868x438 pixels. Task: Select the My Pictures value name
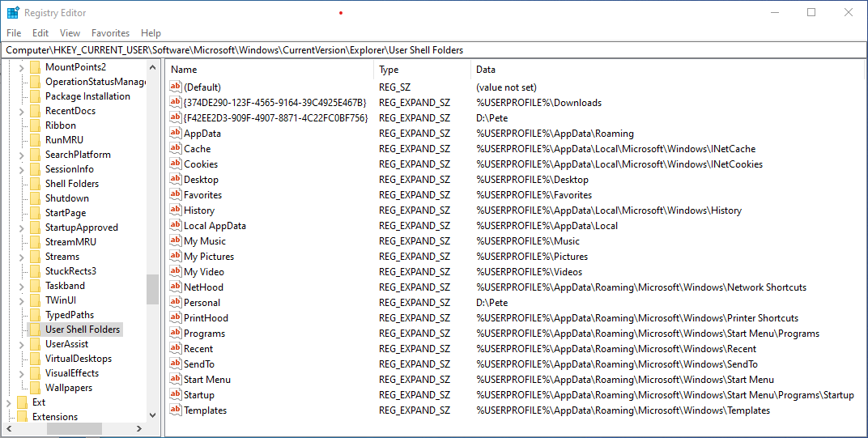tap(209, 257)
